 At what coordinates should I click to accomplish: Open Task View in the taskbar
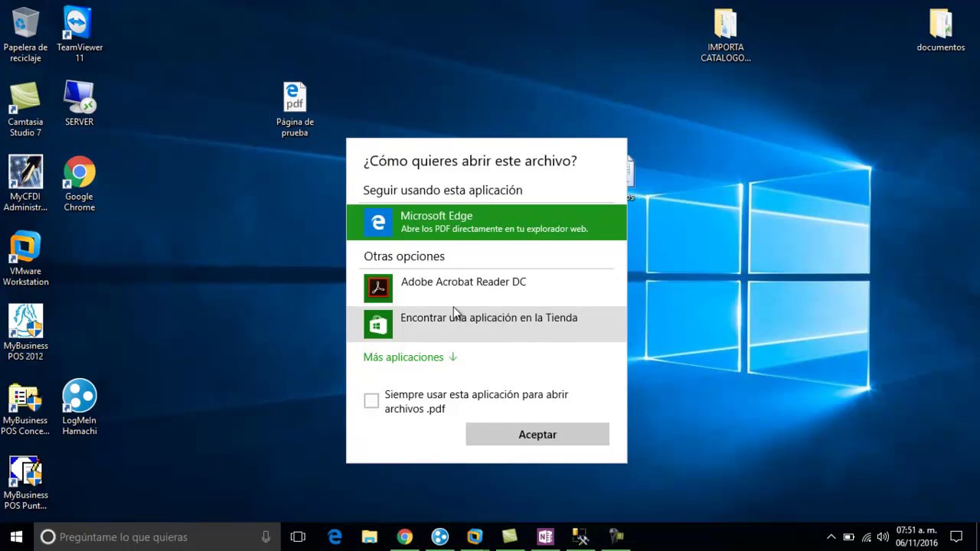coord(298,537)
